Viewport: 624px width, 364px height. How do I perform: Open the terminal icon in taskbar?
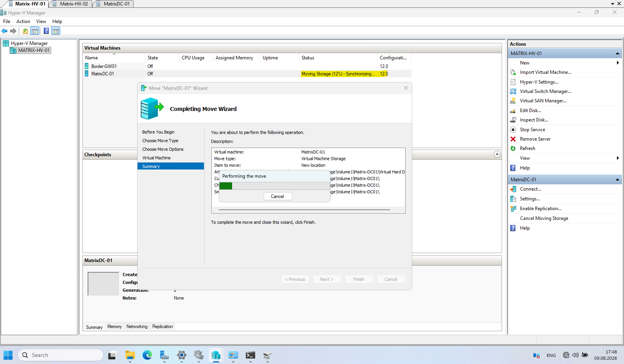(250, 355)
